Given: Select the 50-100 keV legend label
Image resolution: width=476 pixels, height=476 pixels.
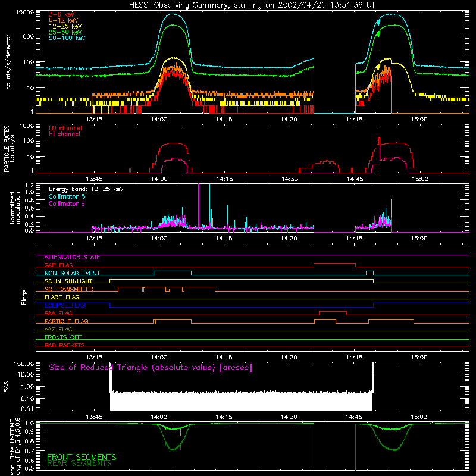Looking at the screenshot, I should (67, 37).
